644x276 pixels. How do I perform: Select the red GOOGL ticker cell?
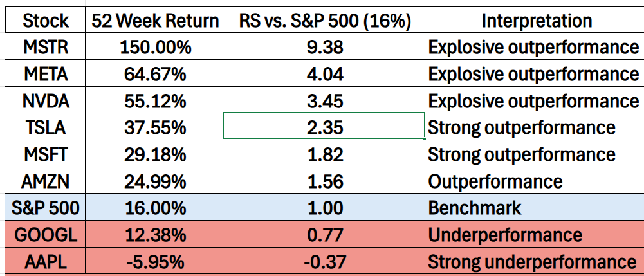tap(45, 235)
